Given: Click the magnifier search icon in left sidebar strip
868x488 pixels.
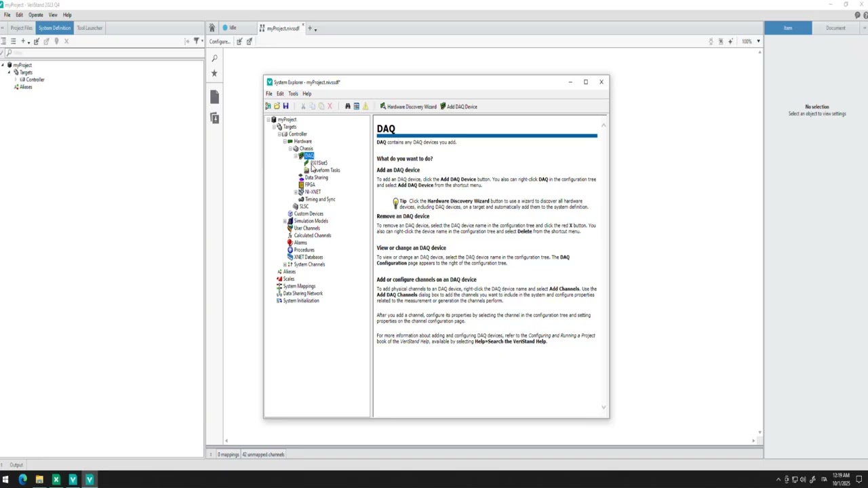Looking at the screenshot, I should pyautogui.click(x=214, y=58).
